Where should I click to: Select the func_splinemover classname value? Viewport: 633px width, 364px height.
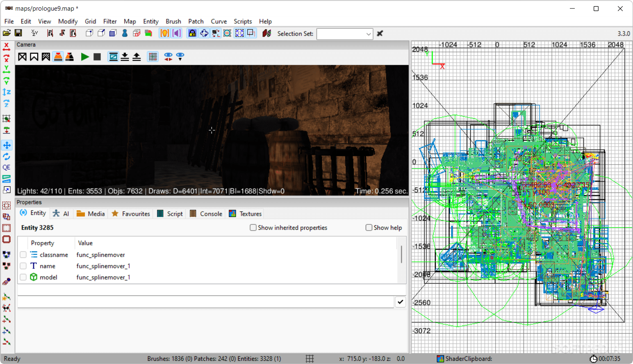click(100, 255)
